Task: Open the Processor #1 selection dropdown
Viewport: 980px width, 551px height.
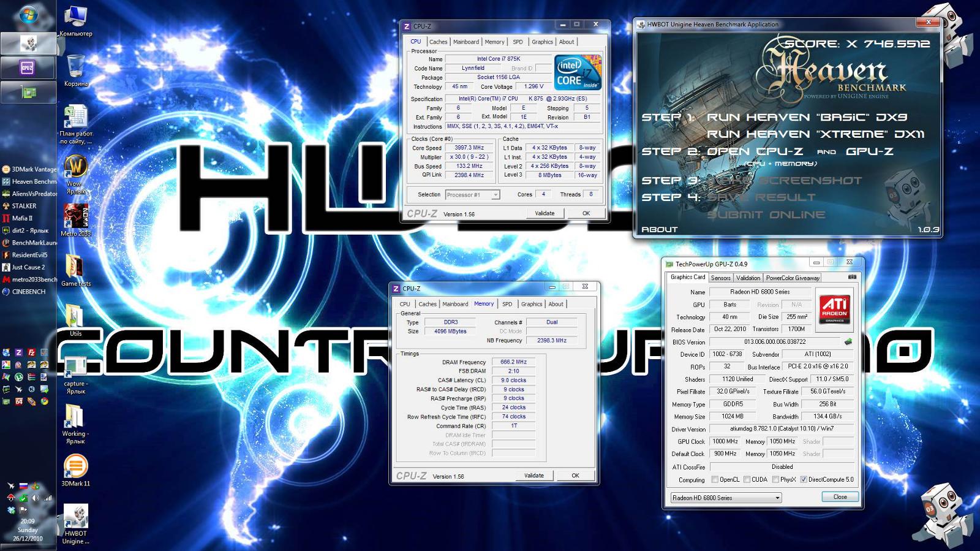Action: [472, 195]
